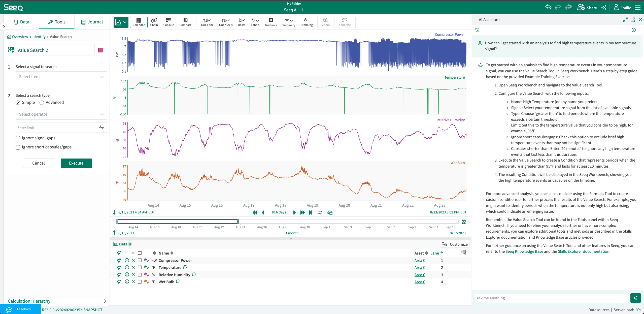The image size is (644, 314).
Task: Click the Enter limit input field
Action: point(55,128)
